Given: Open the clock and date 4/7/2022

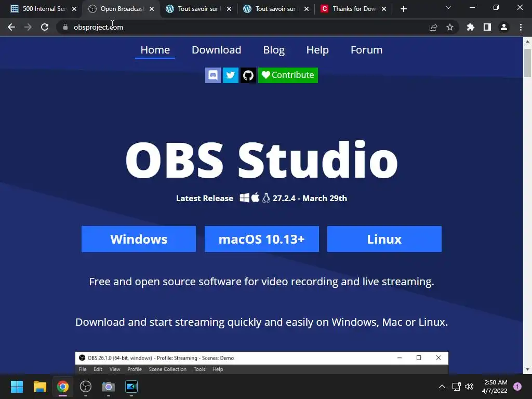Looking at the screenshot, I should pyautogui.click(x=495, y=387).
